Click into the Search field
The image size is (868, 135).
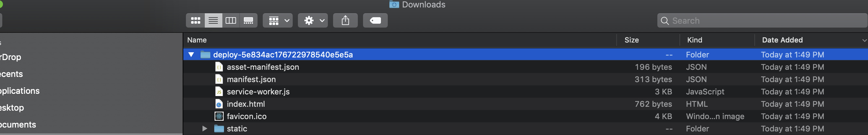pyautogui.click(x=762, y=20)
